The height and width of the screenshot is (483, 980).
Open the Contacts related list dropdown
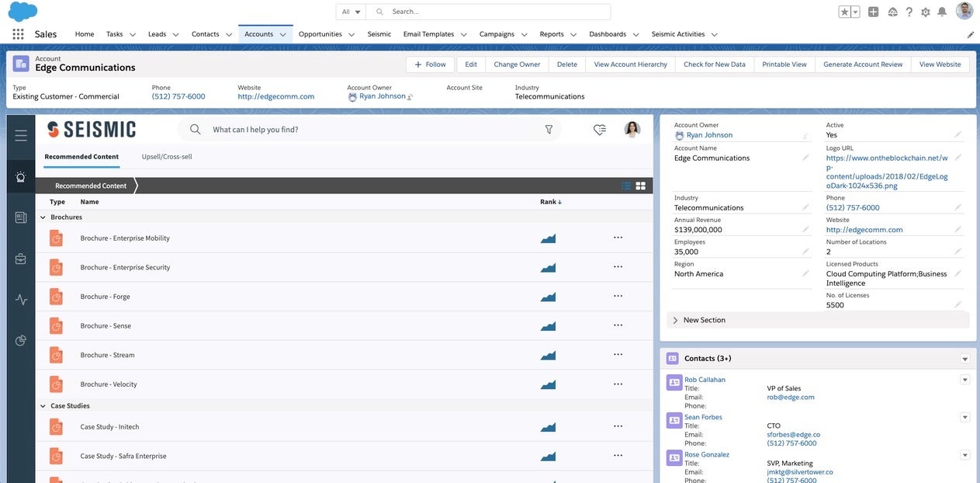(964, 359)
